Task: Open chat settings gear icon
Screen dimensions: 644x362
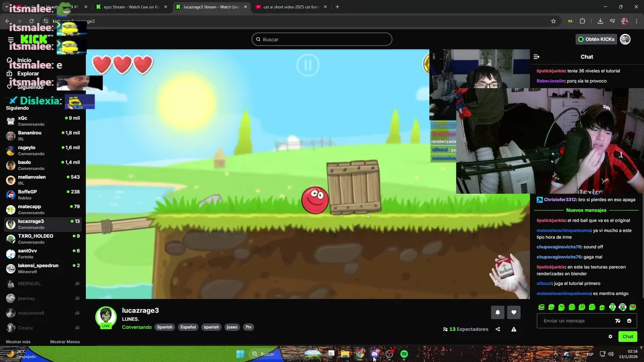Action: tap(610, 337)
